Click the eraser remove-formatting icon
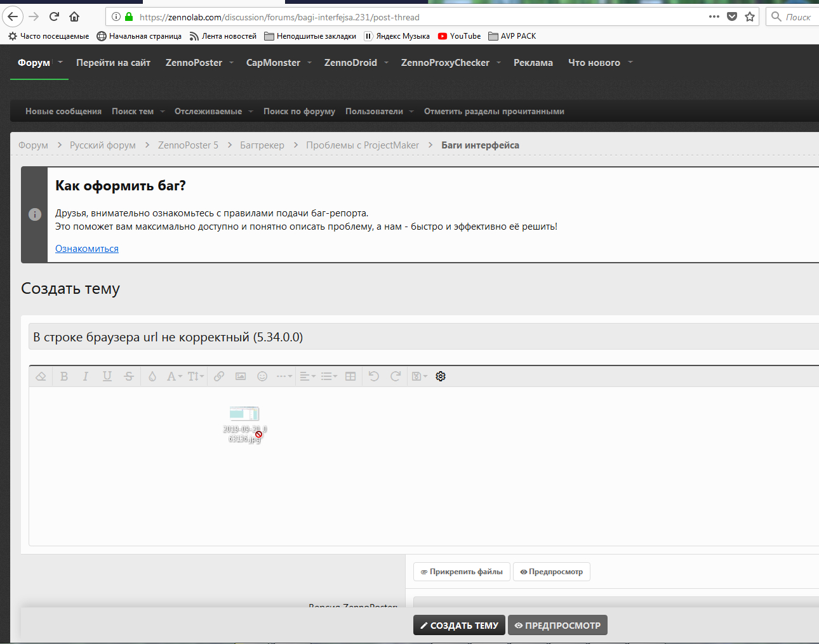819x644 pixels. 41,376
